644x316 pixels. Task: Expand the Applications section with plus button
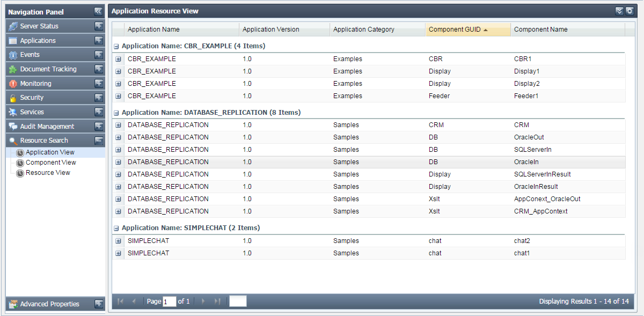99,40
